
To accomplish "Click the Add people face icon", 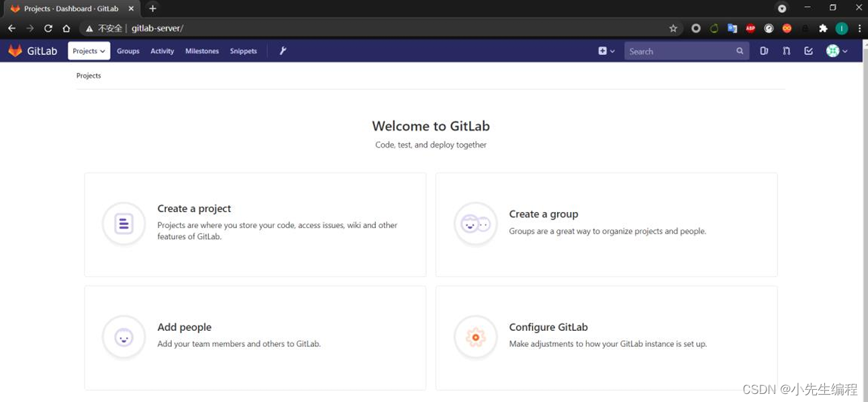I will click(124, 337).
